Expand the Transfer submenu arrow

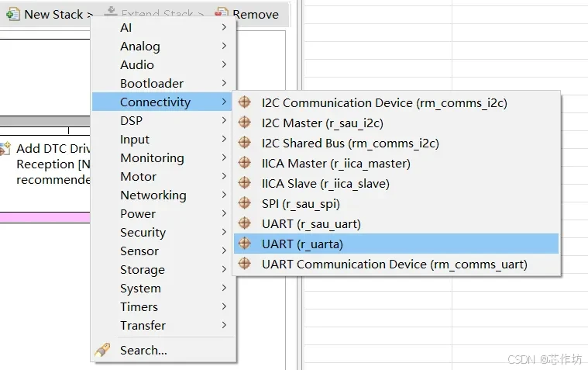[224, 325]
